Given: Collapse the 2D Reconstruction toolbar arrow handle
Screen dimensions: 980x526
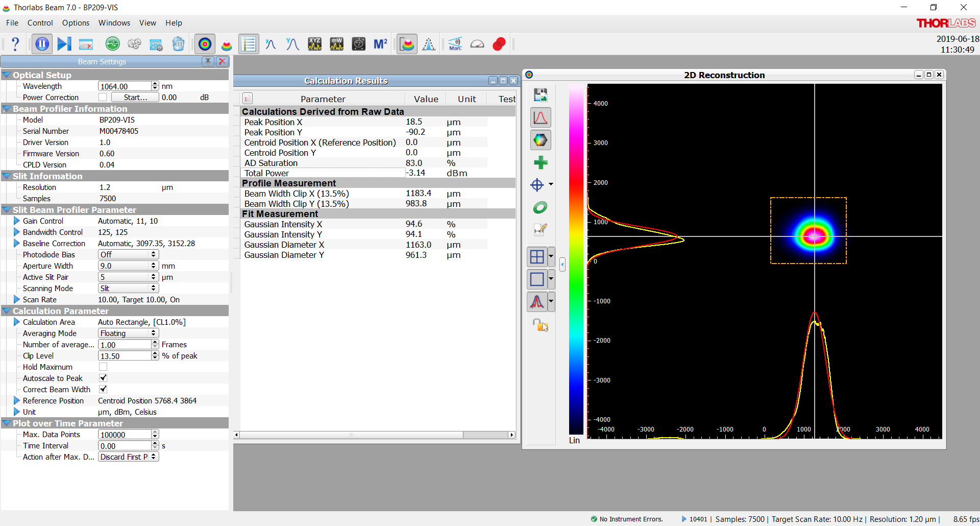Looking at the screenshot, I should (x=562, y=265).
